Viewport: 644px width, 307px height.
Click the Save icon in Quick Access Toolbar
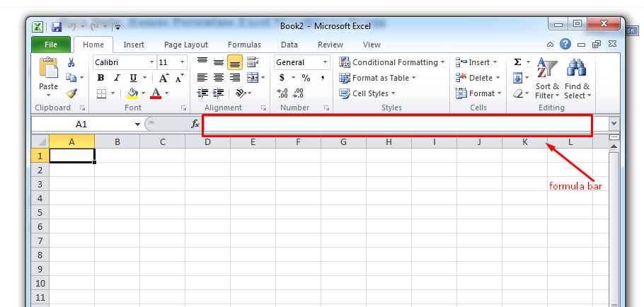[x=57, y=27]
